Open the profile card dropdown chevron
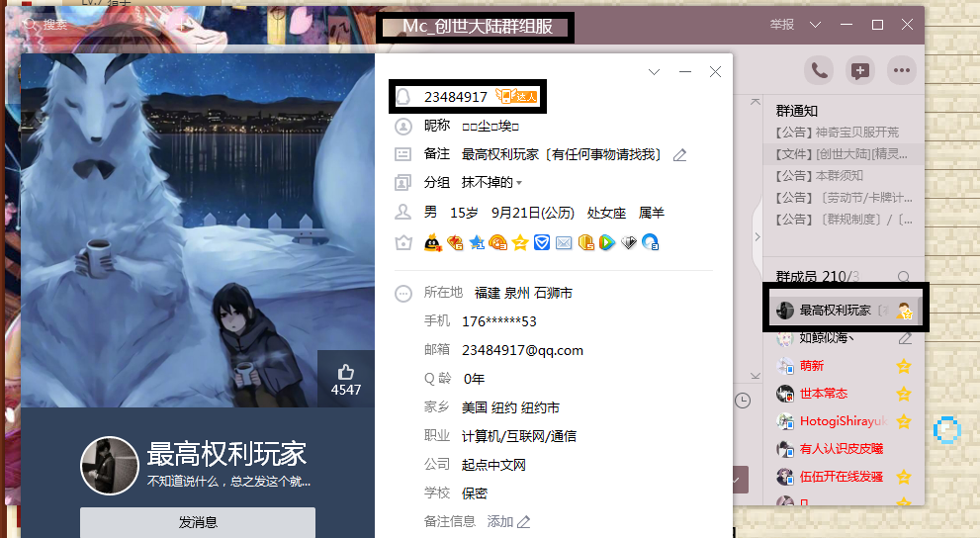The image size is (980, 538). pos(654,72)
